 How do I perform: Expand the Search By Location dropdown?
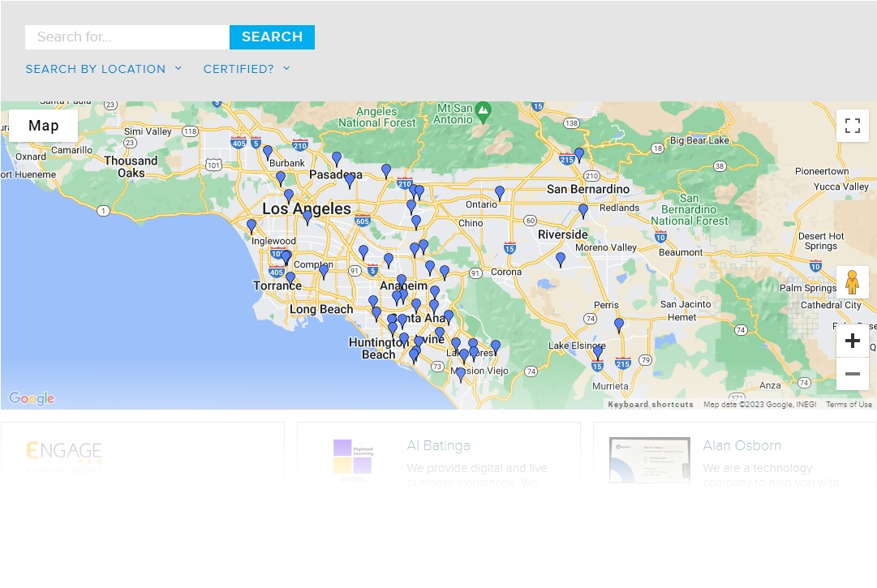(104, 69)
